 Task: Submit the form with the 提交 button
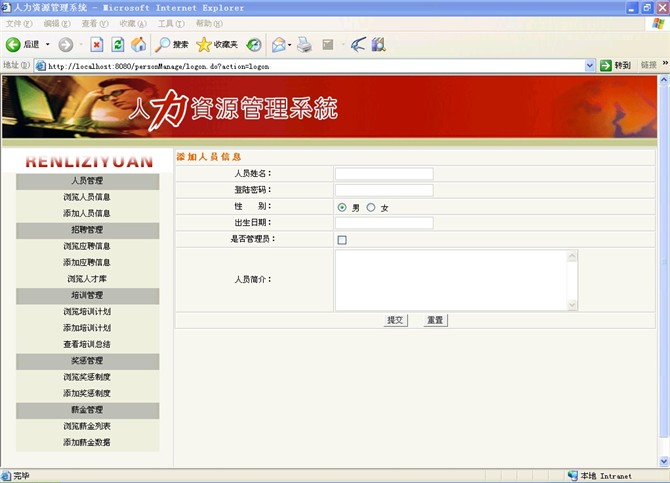click(x=395, y=320)
